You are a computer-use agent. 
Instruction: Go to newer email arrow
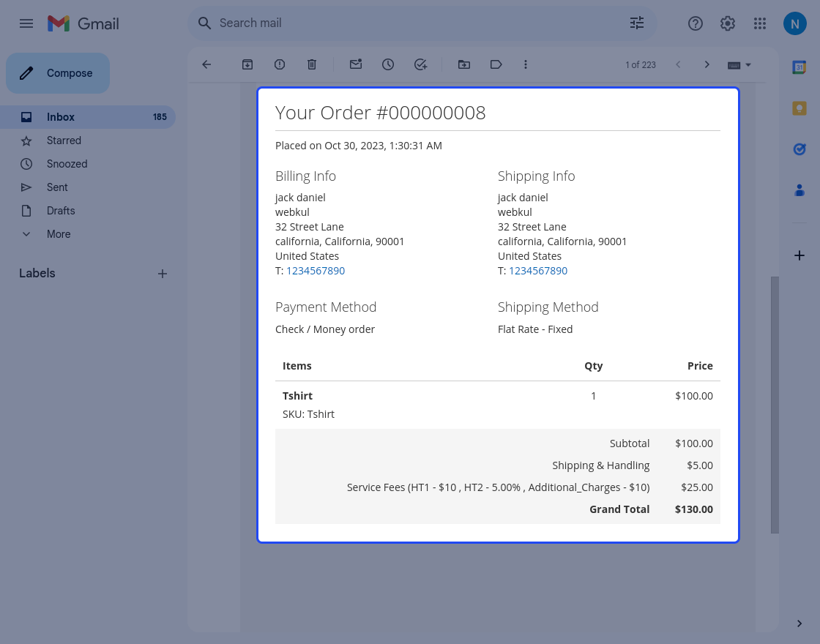coord(678,64)
